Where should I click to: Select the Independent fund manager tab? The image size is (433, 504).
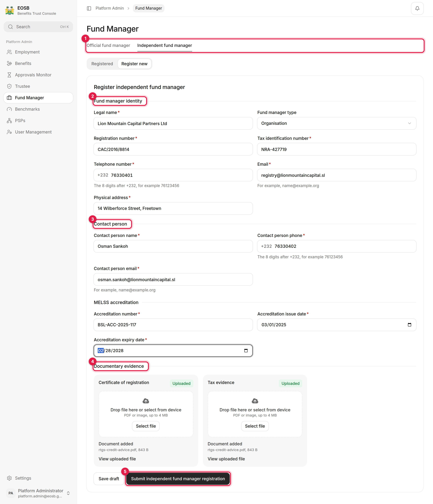point(165,46)
